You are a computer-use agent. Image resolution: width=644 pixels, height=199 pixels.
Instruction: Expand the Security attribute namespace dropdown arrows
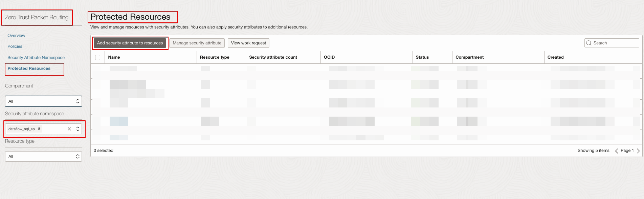point(78,129)
